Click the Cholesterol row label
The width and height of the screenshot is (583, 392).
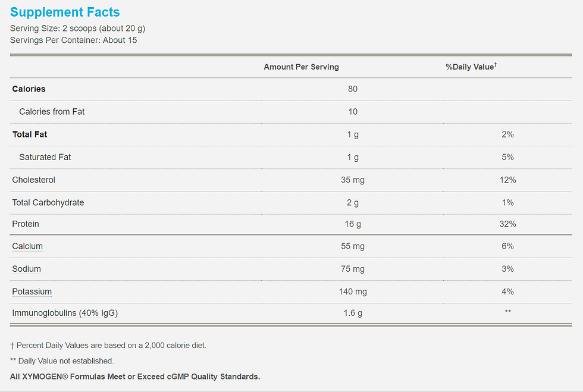(33, 180)
